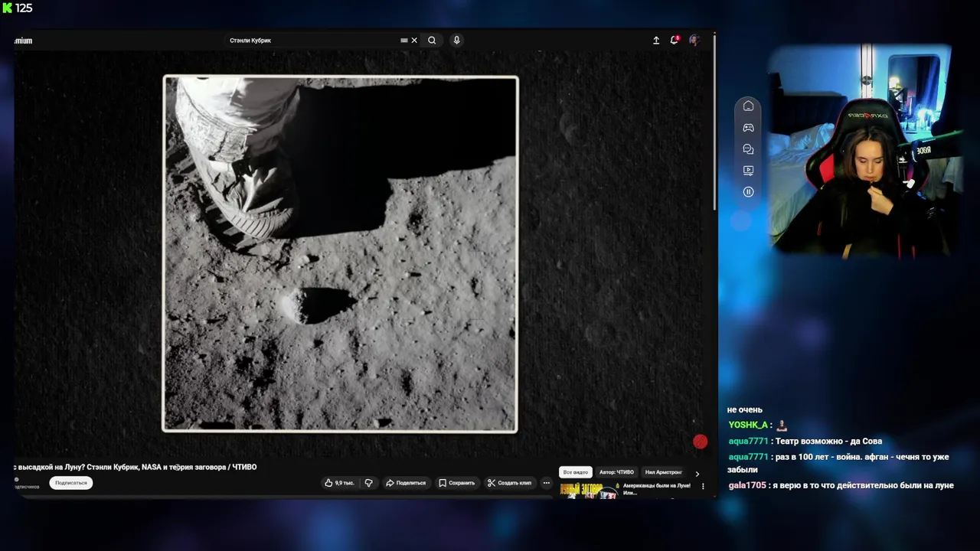This screenshot has height=551, width=980.
Task: Open the on-screen keyboard icon in search box
Action: point(404,41)
